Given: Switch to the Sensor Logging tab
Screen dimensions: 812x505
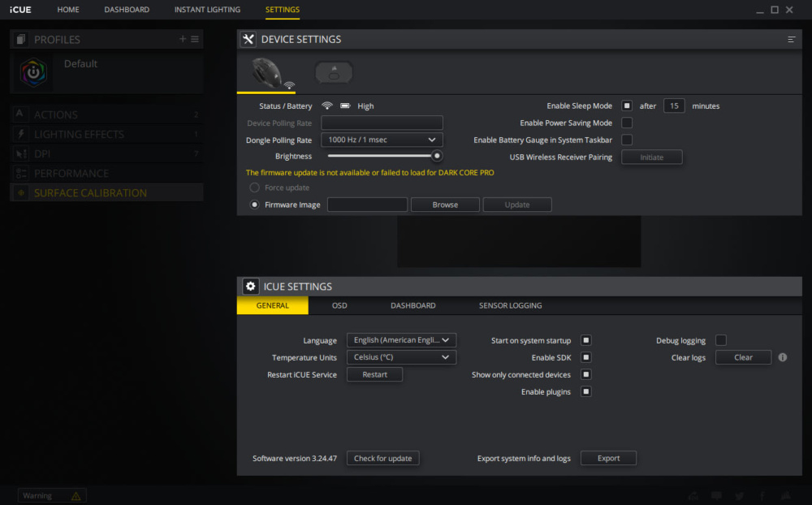Looking at the screenshot, I should (510, 305).
